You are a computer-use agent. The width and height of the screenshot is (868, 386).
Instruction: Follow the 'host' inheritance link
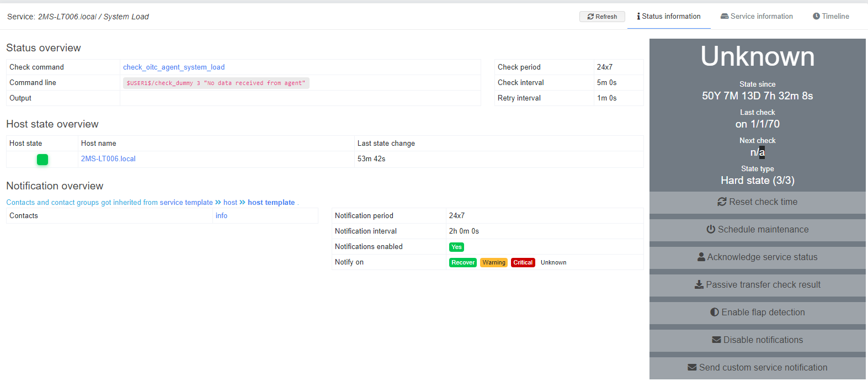230,203
